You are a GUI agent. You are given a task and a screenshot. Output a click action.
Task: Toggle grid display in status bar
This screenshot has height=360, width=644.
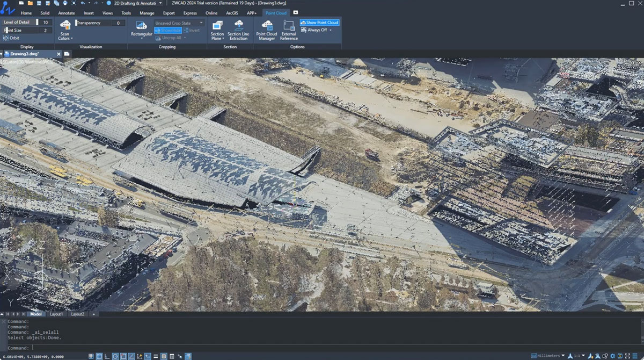point(99,356)
